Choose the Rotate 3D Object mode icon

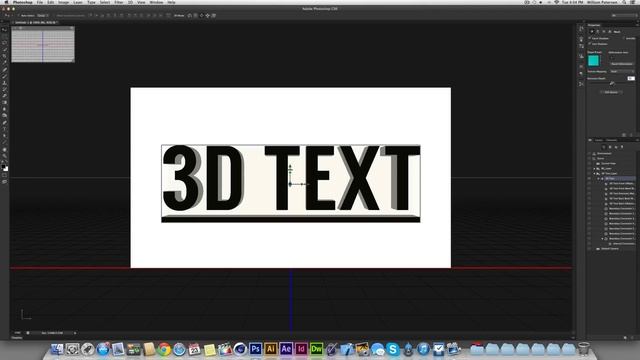189,16
